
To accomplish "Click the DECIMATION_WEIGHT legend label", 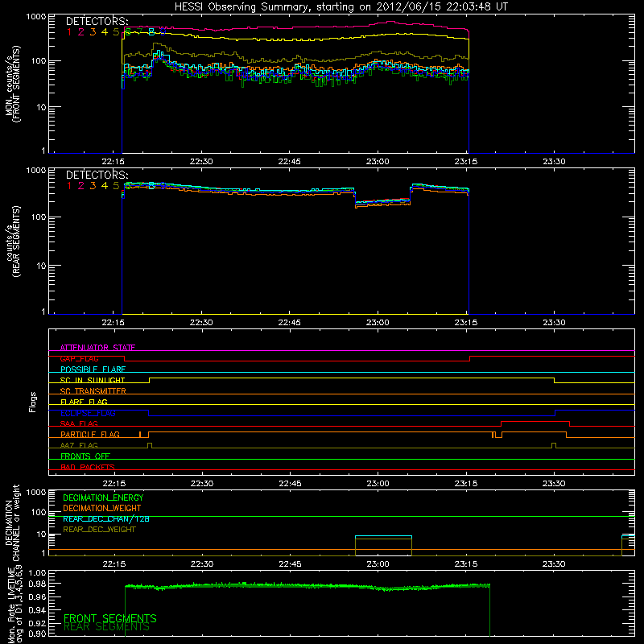I will tap(102, 508).
